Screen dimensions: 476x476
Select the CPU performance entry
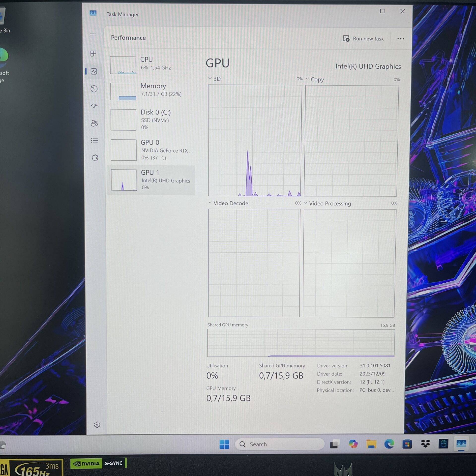point(151,65)
